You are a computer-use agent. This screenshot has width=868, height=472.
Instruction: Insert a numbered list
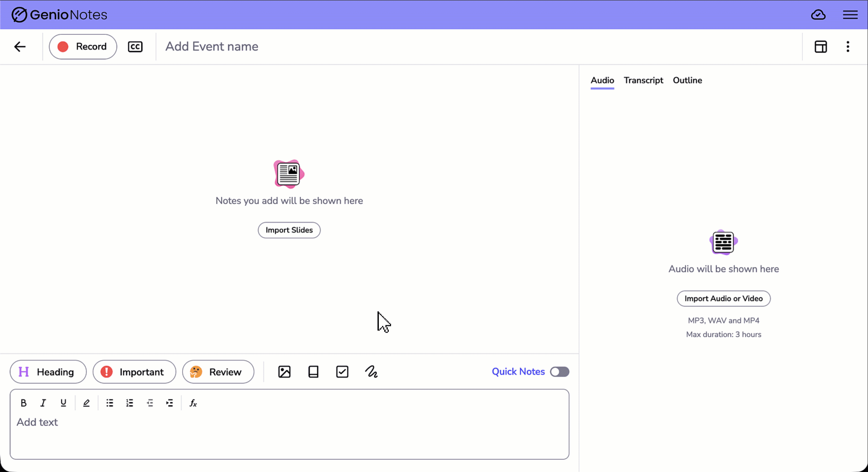[130, 403]
